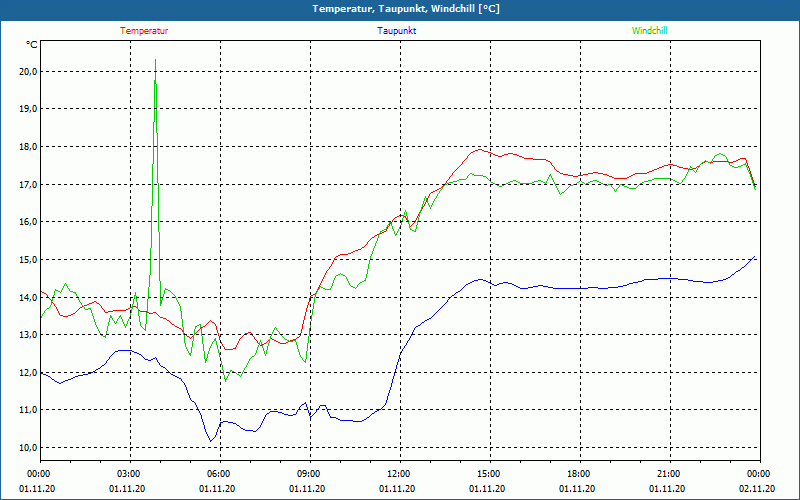Select the green 'Windchill' legend label

coord(649,31)
